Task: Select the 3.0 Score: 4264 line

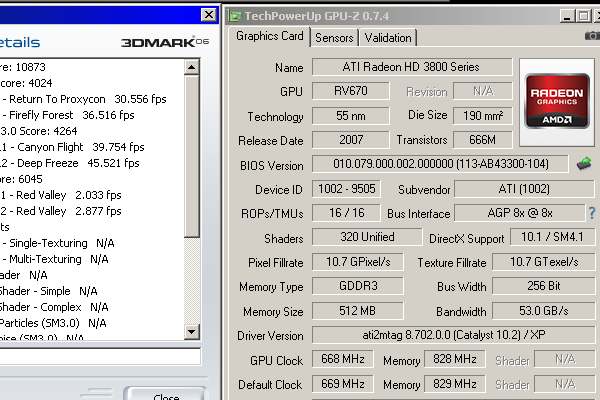Action: click(x=39, y=131)
